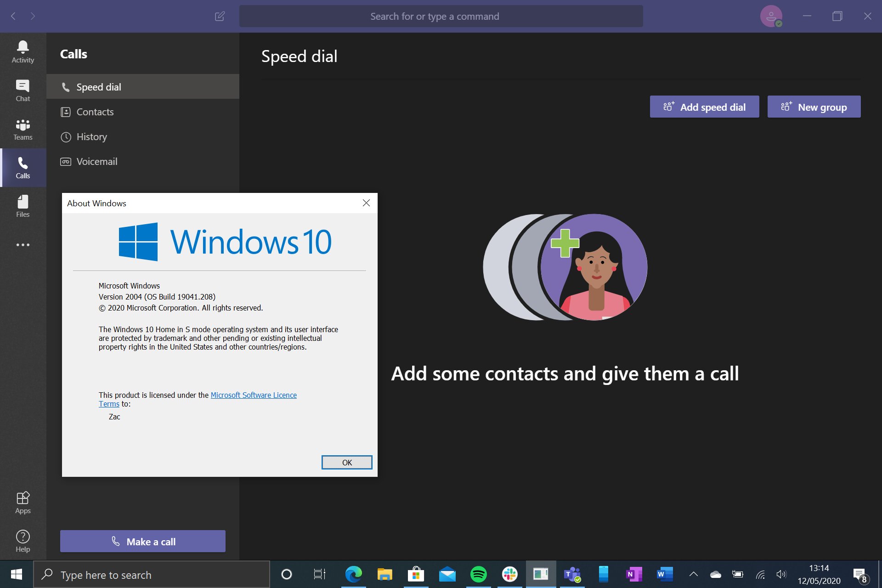Open call History
This screenshot has height=588, width=882.
click(x=143, y=136)
